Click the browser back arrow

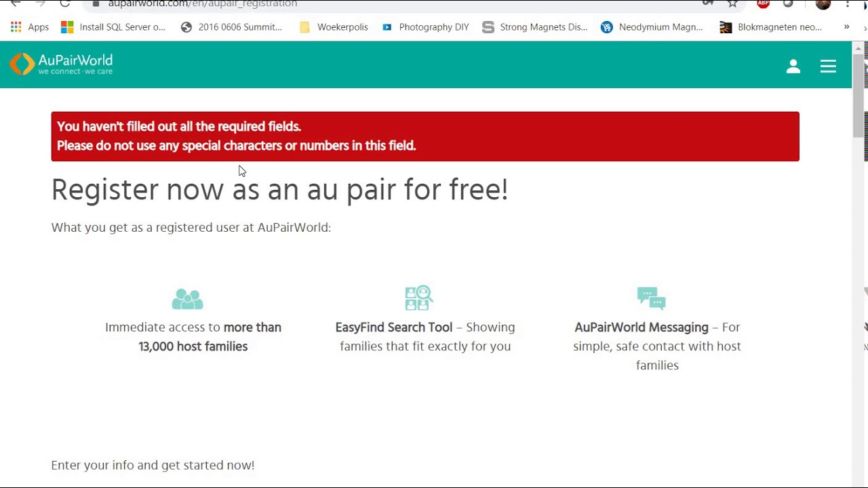(16, 3)
